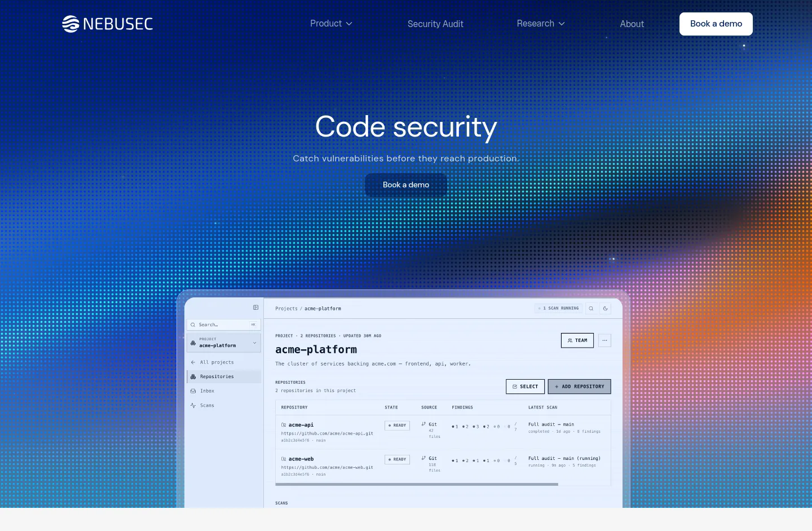Click the Scans activity icon

[193, 405]
